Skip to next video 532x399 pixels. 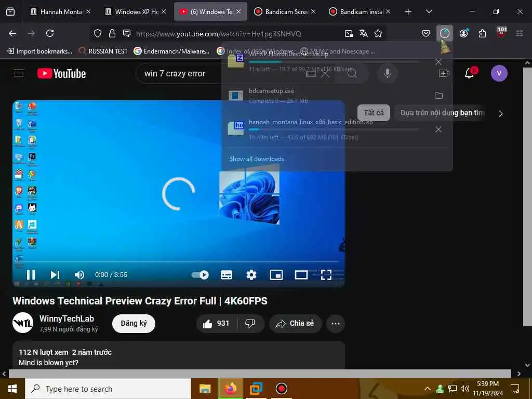(x=55, y=274)
